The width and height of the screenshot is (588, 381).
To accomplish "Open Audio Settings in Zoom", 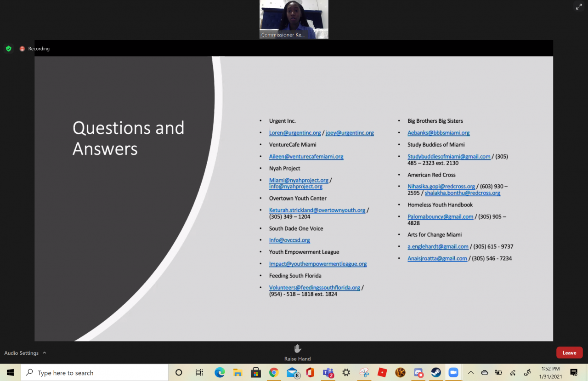I will [22, 353].
